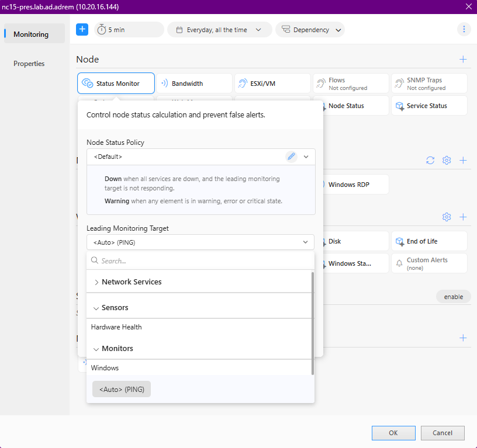The width and height of the screenshot is (477, 448).
Task: Open the SNMP Traps tile
Action: [x=429, y=84]
